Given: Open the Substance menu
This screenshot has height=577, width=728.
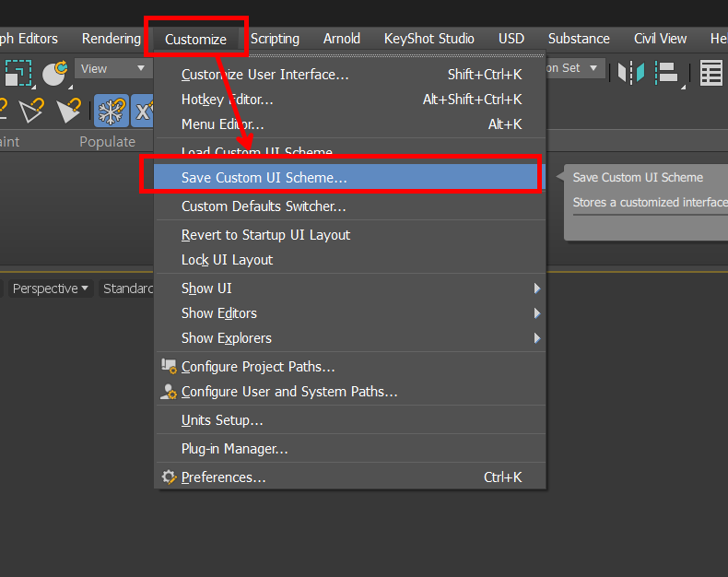Looking at the screenshot, I should (x=579, y=39).
